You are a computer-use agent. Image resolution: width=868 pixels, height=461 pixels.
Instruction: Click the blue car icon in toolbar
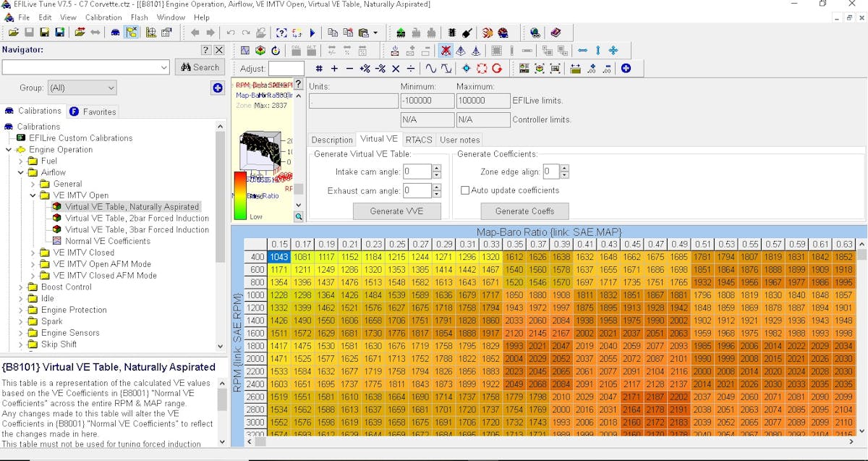coord(115,33)
